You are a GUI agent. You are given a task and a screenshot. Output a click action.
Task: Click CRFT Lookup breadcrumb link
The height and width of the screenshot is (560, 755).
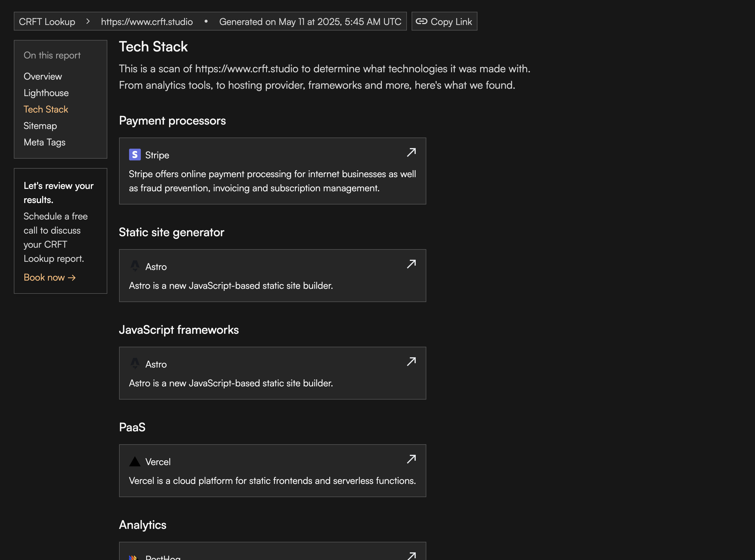47,22
